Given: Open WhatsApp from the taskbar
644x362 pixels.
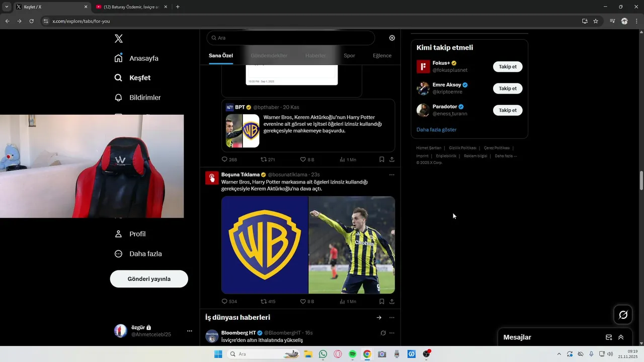Looking at the screenshot, I should point(323,354).
